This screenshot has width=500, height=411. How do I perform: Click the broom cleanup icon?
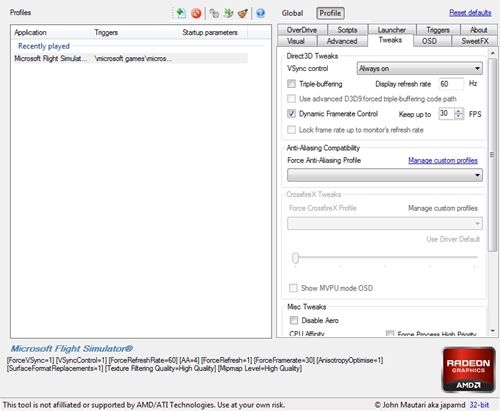point(243,13)
